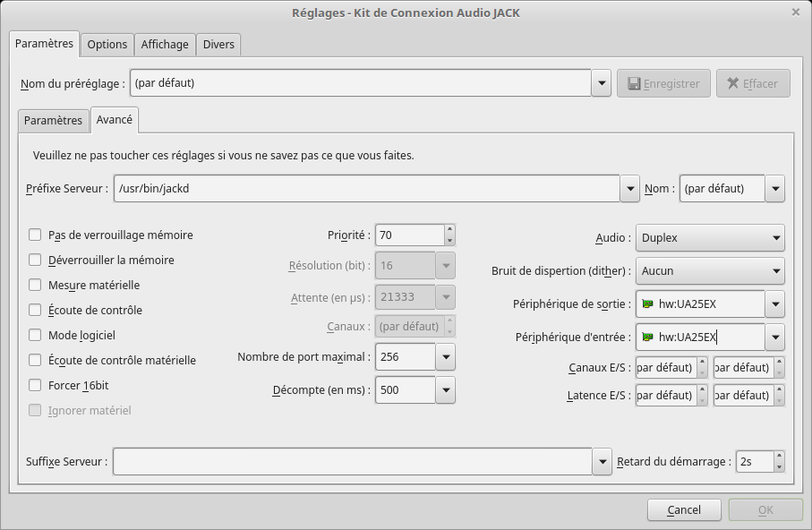Image resolution: width=812 pixels, height=530 pixels.
Task: Close the Réglages window
Action: (x=796, y=12)
